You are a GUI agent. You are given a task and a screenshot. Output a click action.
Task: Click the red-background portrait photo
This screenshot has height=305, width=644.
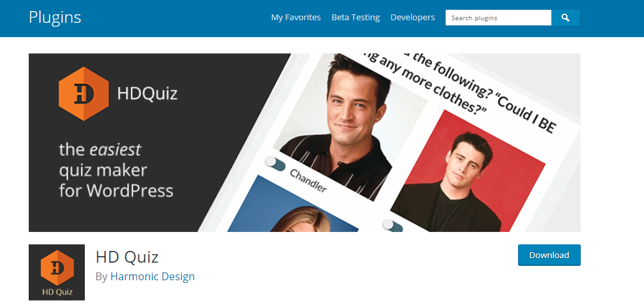pyautogui.click(x=468, y=171)
